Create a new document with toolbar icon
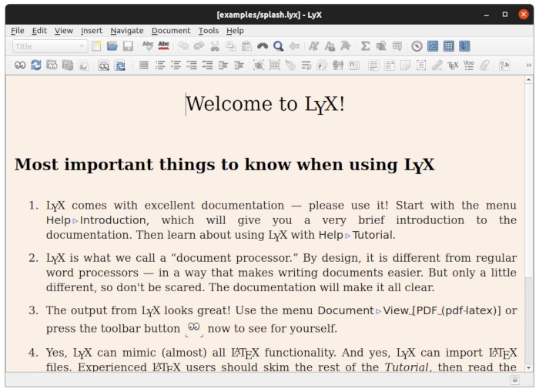Viewport: 539px width, 392px height. (96, 46)
